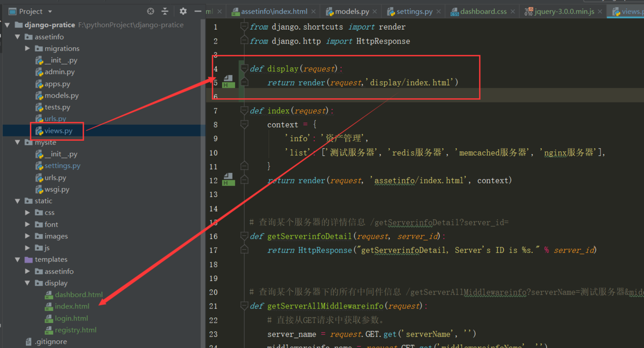Click HttpResponse on the import line 2
The height and width of the screenshot is (348, 644).
click(383, 41)
